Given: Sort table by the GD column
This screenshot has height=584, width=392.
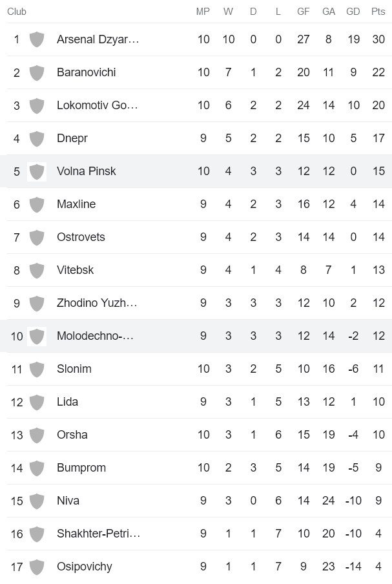Looking at the screenshot, I should click(x=353, y=11).
